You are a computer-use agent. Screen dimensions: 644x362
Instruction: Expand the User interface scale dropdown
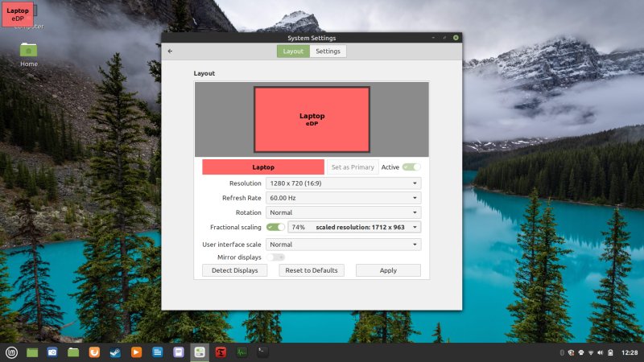click(x=343, y=245)
